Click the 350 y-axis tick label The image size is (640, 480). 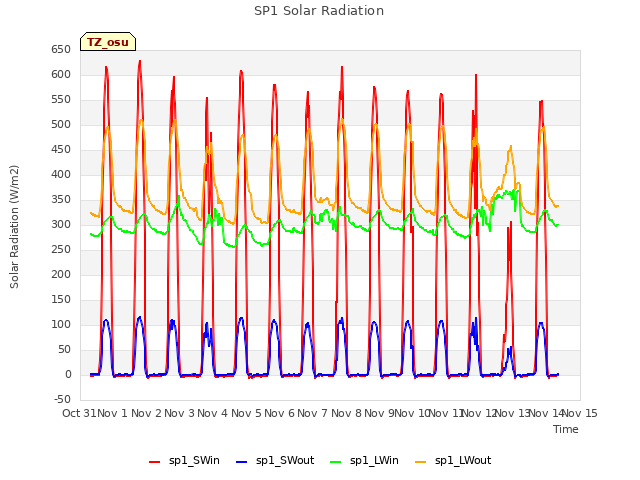point(61,200)
